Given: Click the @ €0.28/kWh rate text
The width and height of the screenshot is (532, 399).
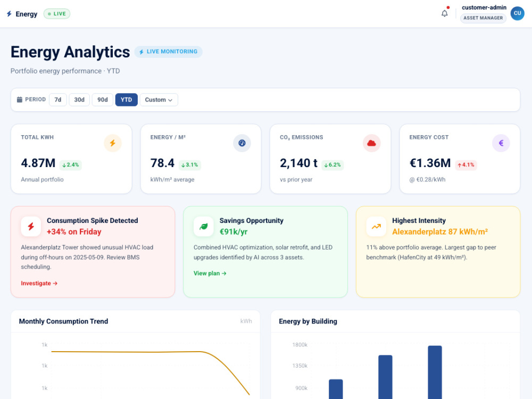Looking at the screenshot, I should point(427,179).
